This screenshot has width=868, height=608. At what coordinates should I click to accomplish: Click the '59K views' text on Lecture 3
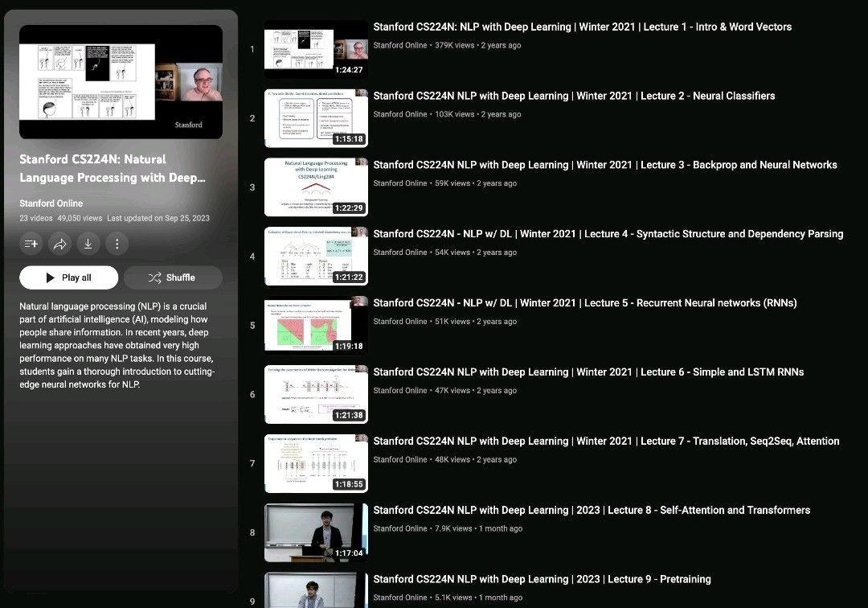coord(452,183)
